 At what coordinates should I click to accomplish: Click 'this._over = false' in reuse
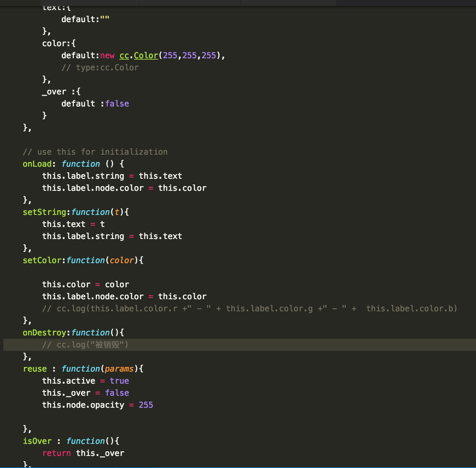coord(86,393)
